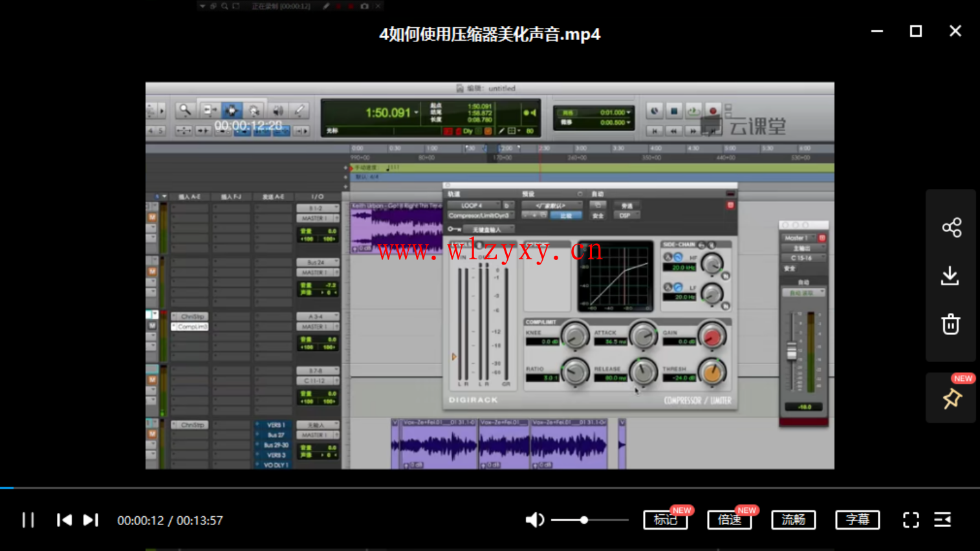Screen dimensions: 980x551
Task: Select the 插入 F-J column header
Action: click(231, 197)
